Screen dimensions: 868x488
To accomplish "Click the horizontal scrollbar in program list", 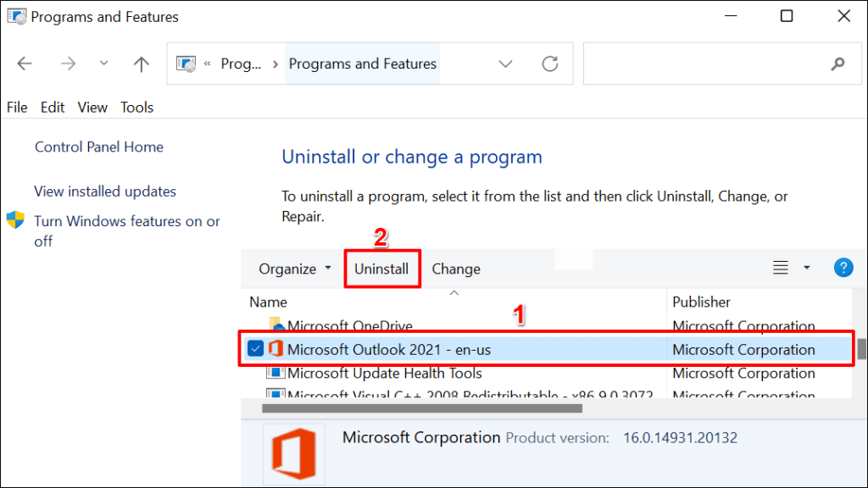I will 422,408.
